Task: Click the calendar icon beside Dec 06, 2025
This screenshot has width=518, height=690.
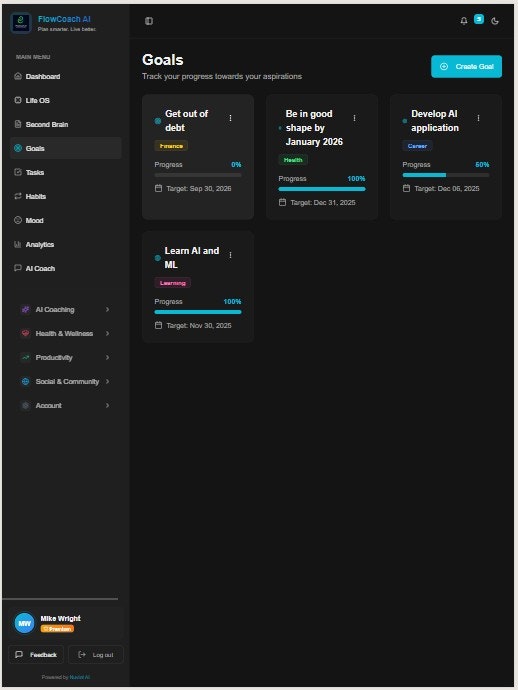Action: (407, 188)
